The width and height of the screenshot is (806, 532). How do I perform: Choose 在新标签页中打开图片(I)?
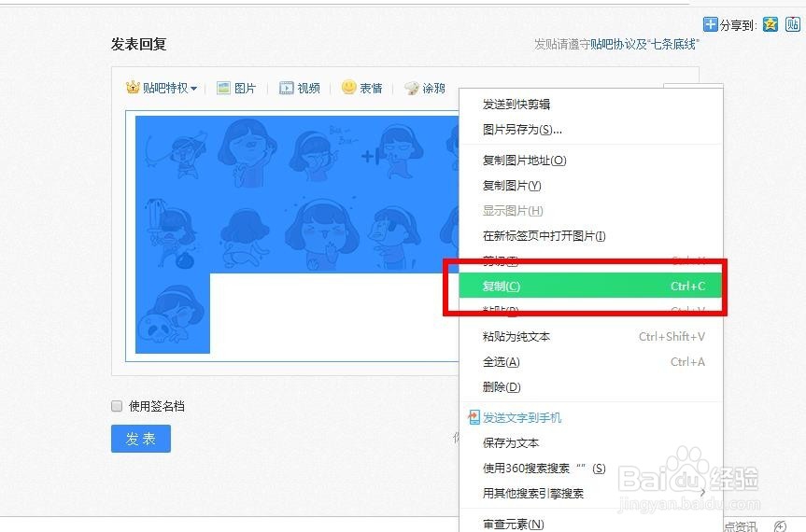tap(591, 236)
